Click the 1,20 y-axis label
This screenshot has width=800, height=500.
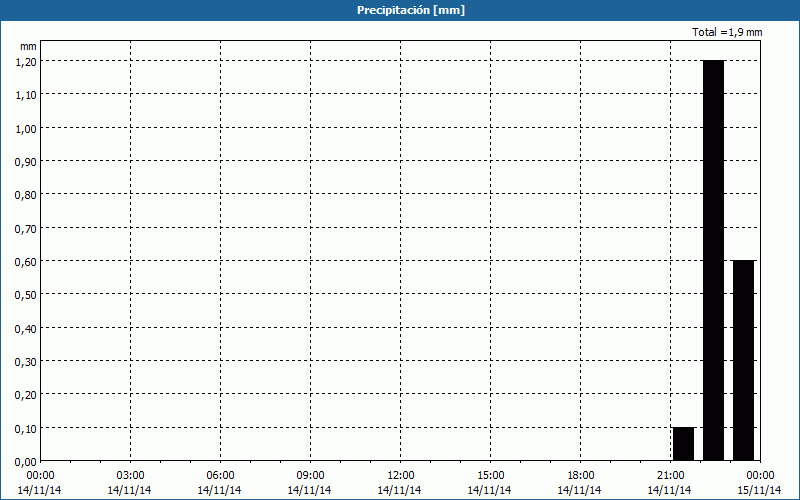25,62
